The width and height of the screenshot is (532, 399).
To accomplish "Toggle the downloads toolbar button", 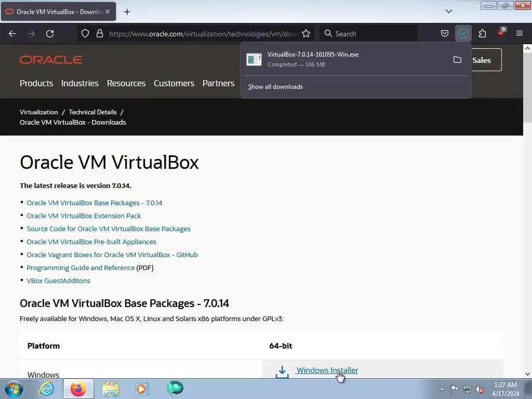I will click(x=463, y=34).
